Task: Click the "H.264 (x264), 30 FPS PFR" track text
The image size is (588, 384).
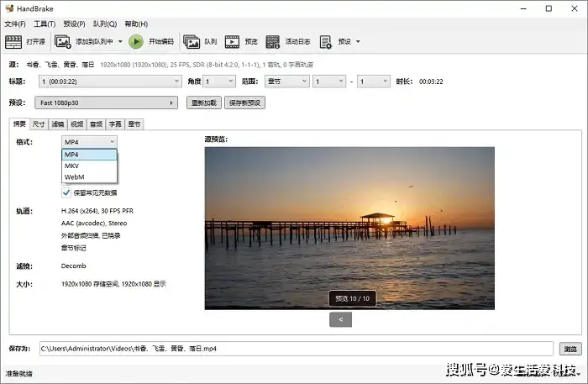Action: [x=97, y=211]
